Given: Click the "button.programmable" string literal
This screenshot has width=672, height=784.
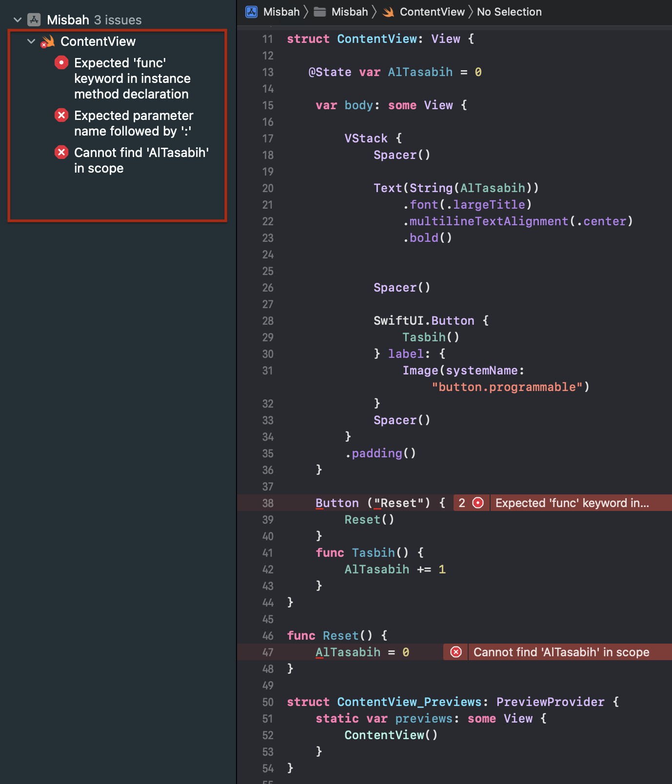Looking at the screenshot, I should [507, 387].
